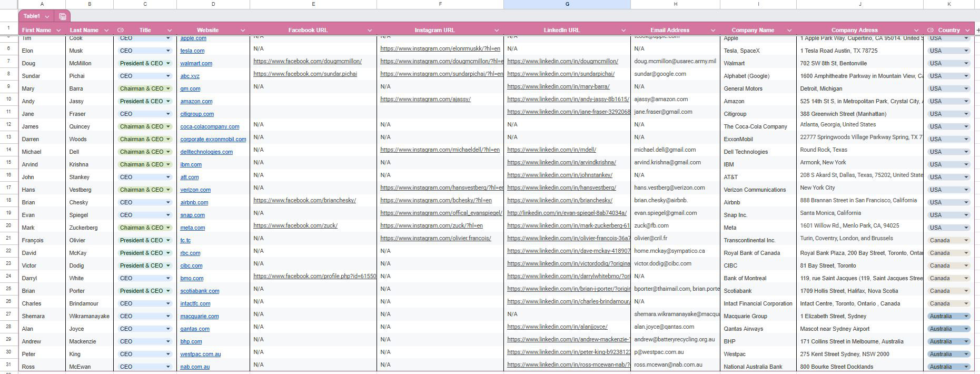Open the LinkedIn URL column header arrow
The width and height of the screenshot is (980, 374).
[x=623, y=30]
